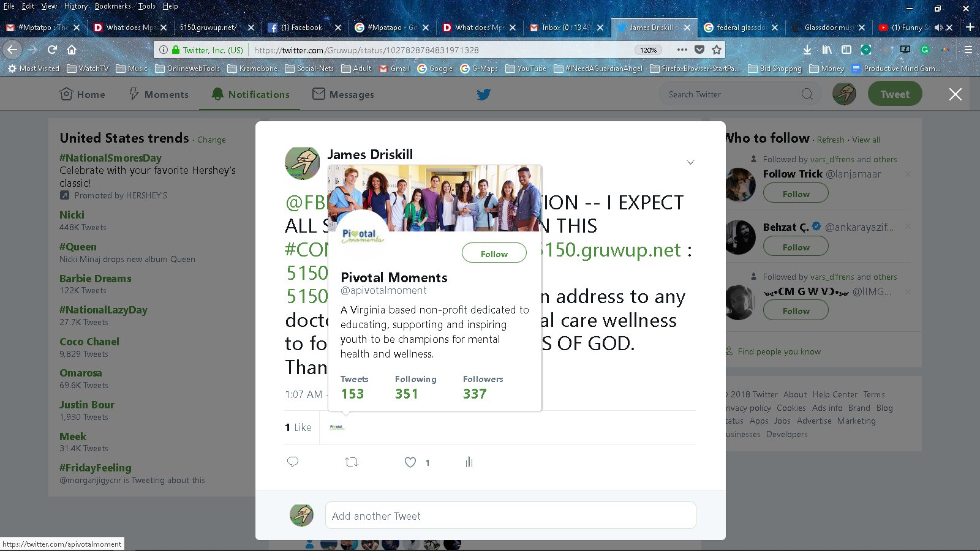Image resolution: width=980 pixels, height=551 pixels.
Task: Like the tweet with heart icon
Action: coord(410,462)
